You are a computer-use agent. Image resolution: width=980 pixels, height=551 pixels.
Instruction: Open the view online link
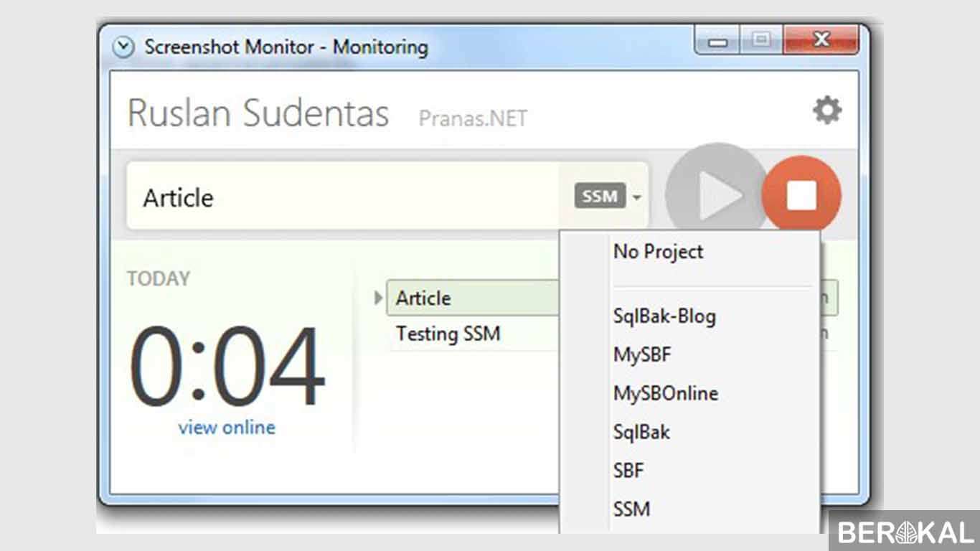227,428
